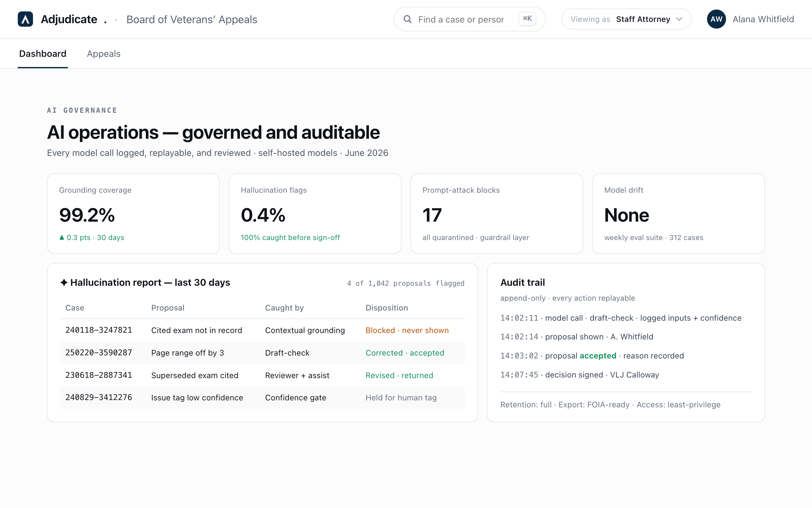Switch to the Dashboard tab
The height and width of the screenshot is (508, 812).
click(x=43, y=54)
